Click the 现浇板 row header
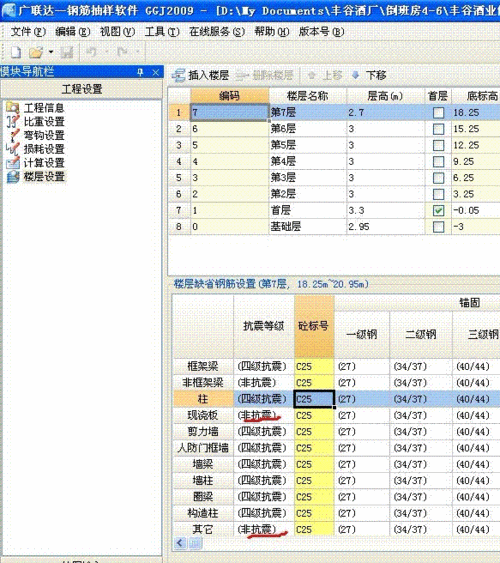The image size is (500, 563). point(203,415)
